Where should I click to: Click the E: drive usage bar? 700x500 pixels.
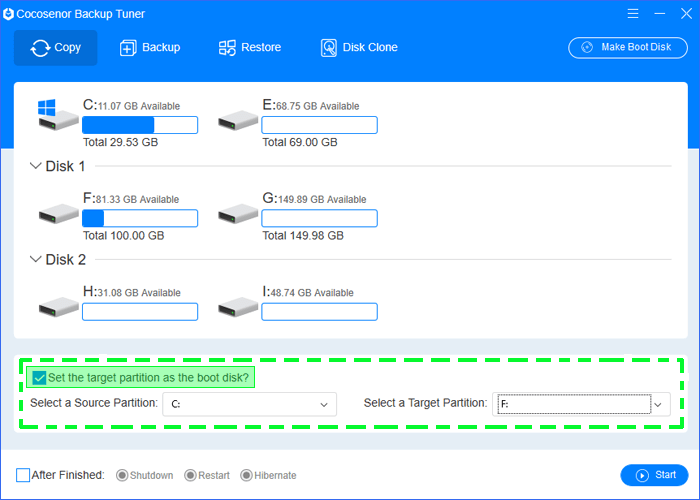coord(319,125)
